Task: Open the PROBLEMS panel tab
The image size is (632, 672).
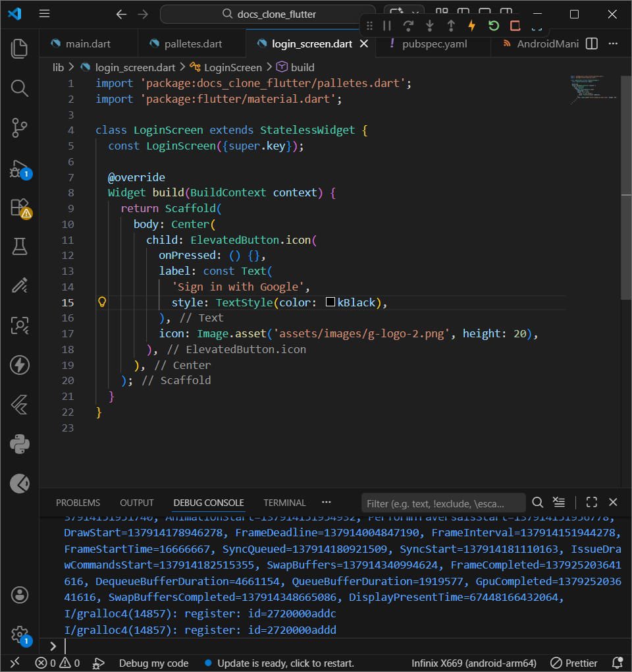Action: click(x=78, y=502)
